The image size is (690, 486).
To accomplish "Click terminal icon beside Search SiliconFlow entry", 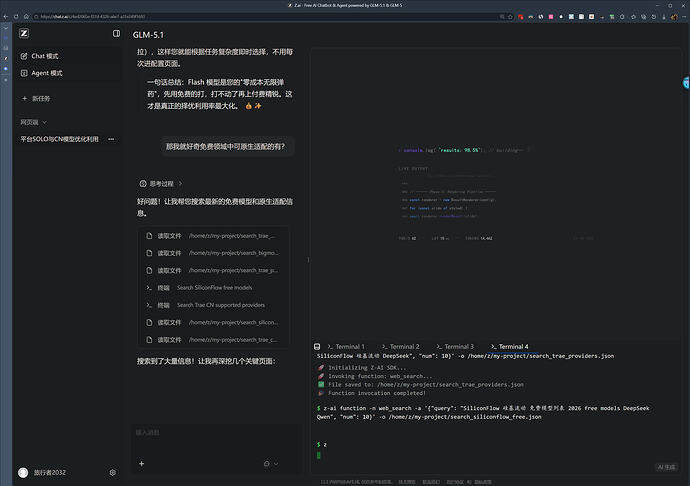I will pos(149,287).
